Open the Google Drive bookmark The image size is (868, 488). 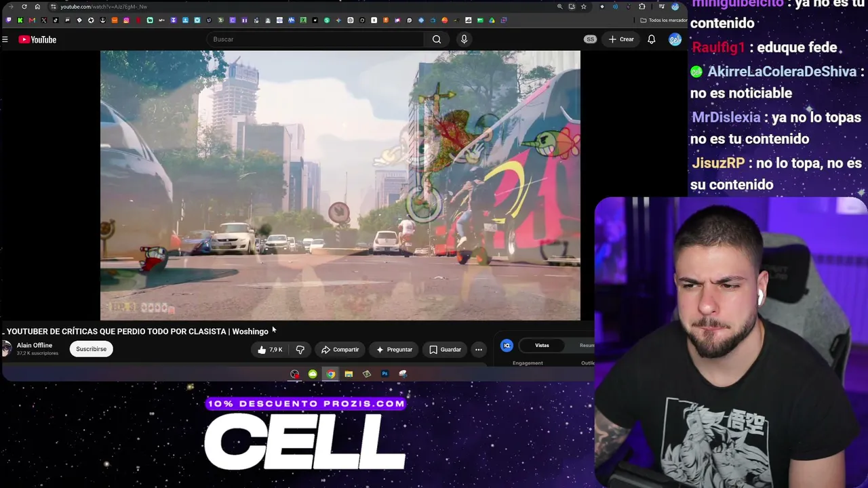492,20
